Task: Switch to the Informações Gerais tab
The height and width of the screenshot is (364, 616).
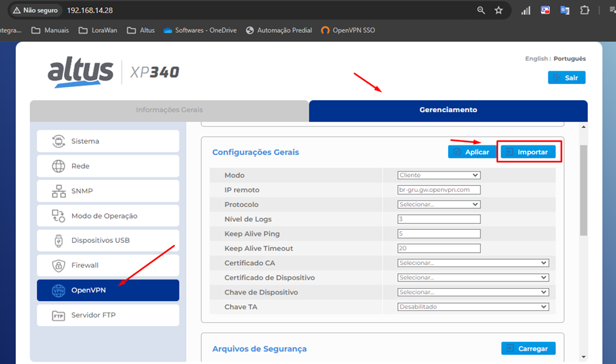Action: pyautogui.click(x=169, y=110)
